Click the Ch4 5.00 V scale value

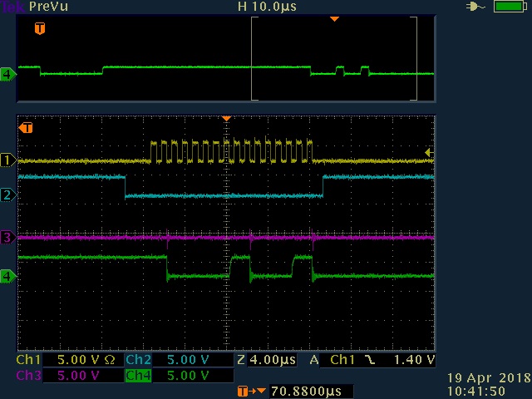pos(188,376)
